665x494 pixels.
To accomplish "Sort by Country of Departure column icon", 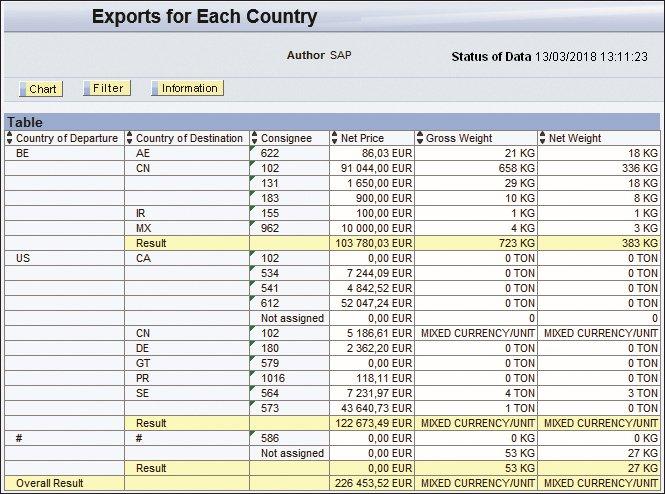I will [x=10, y=138].
